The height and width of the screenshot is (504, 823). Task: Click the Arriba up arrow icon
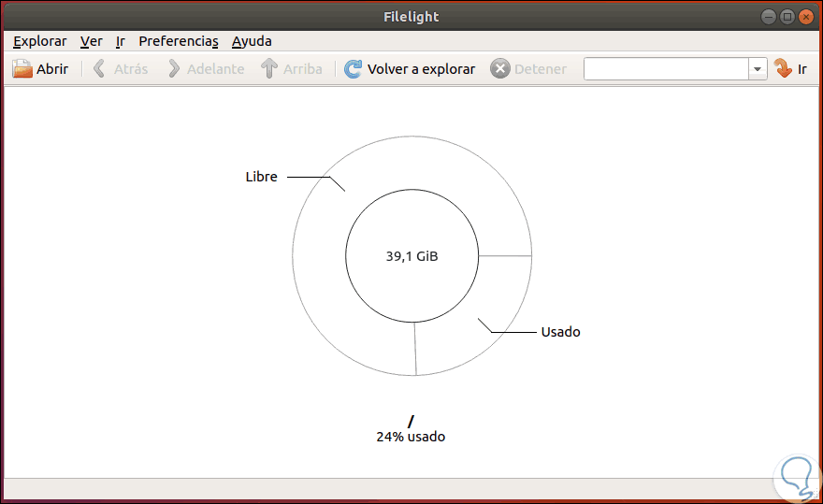[269, 69]
